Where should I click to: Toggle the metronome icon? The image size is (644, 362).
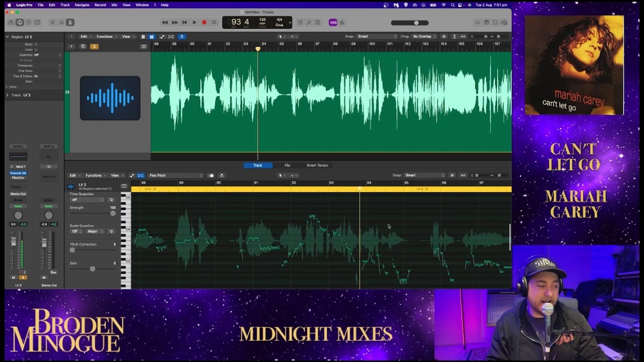click(342, 22)
